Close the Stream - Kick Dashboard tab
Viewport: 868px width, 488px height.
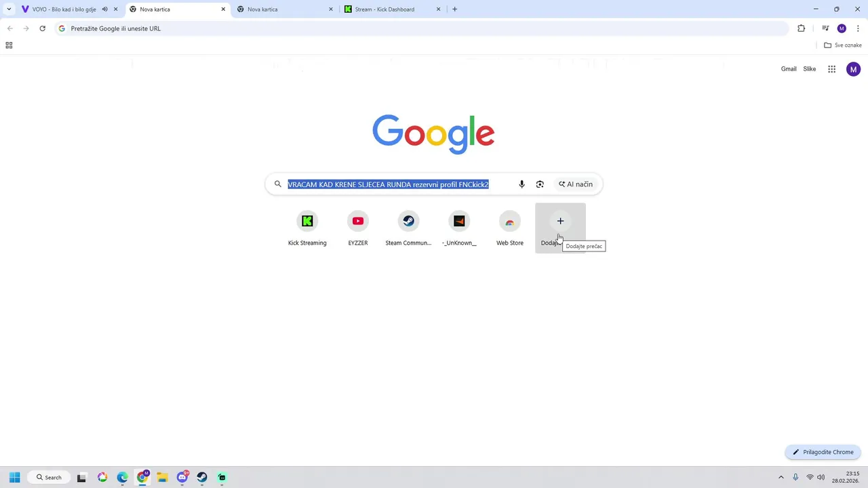438,9
